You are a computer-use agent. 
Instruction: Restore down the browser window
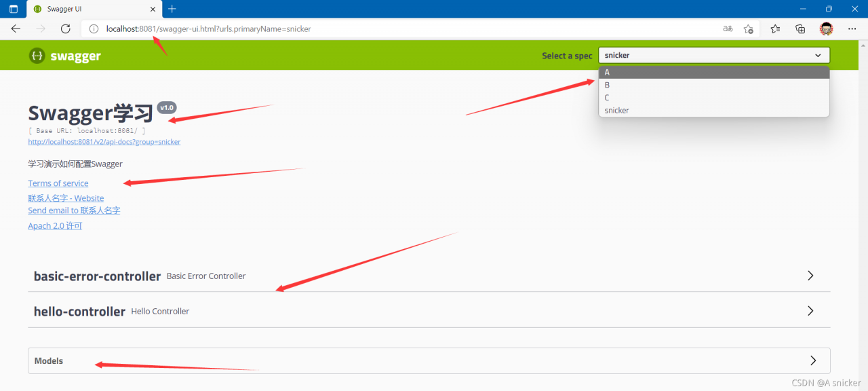tap(829, 9)
